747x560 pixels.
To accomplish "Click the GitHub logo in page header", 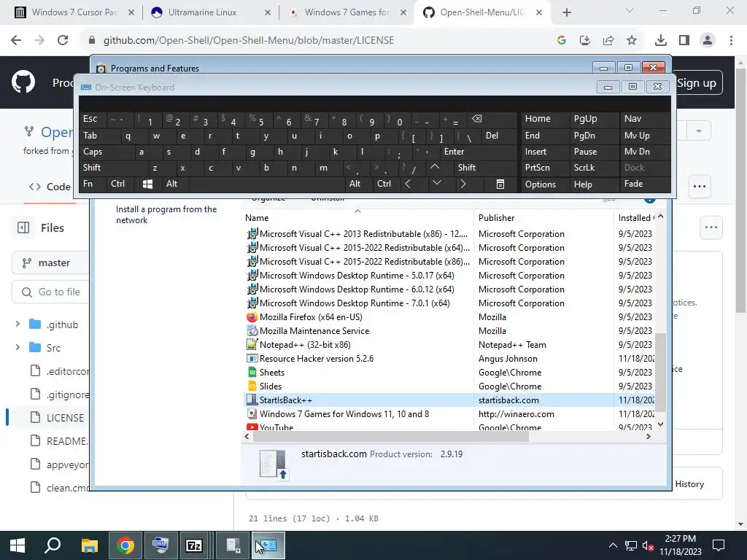I will coord(23,82).
